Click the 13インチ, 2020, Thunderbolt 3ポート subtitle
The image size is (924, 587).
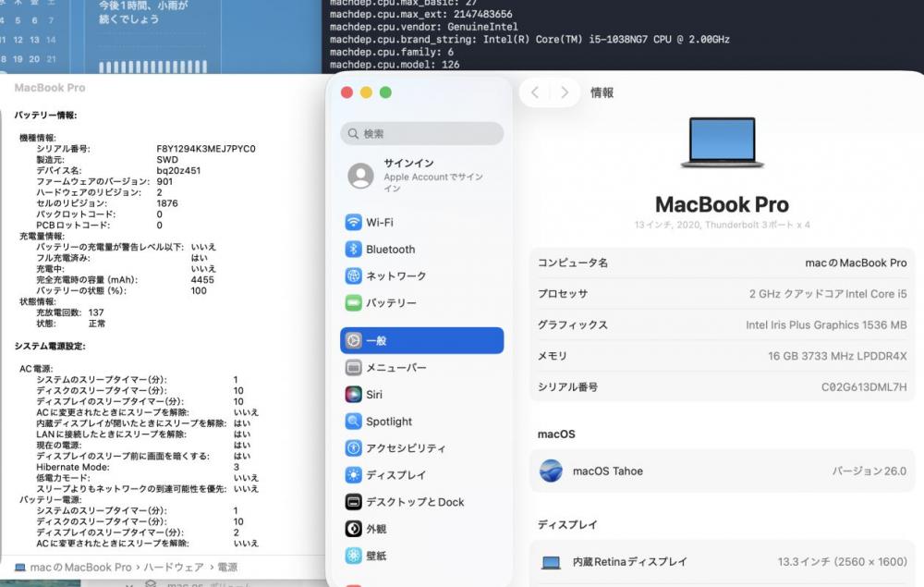click(723, 225)
